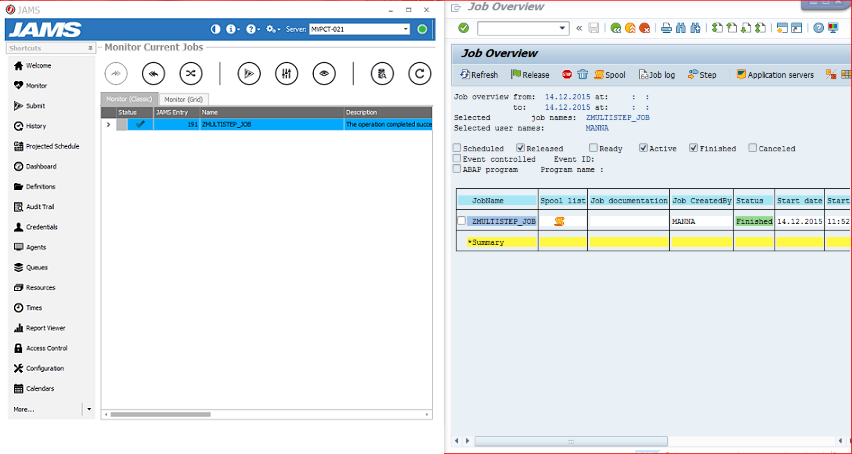Click the SAP Last Page icon
Image resolution: width=852 pixels, height=454 pixels.
(x=760, y=28)
